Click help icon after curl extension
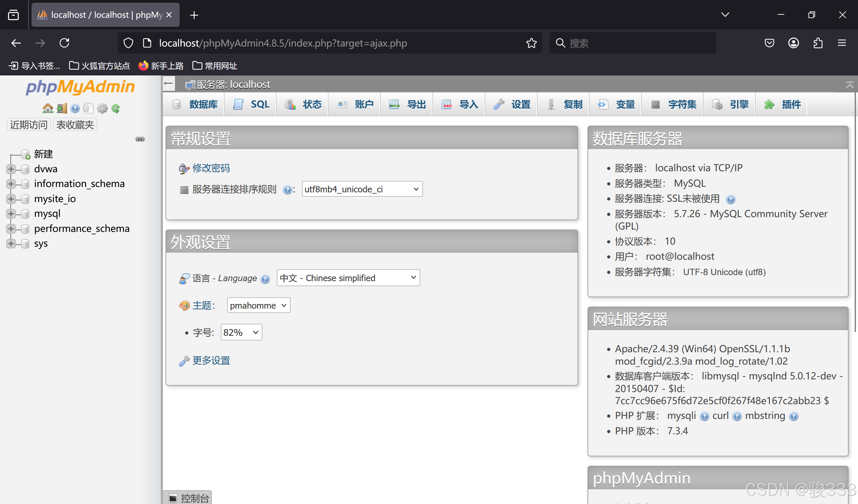The image size is (858, 504). [737, 417]
